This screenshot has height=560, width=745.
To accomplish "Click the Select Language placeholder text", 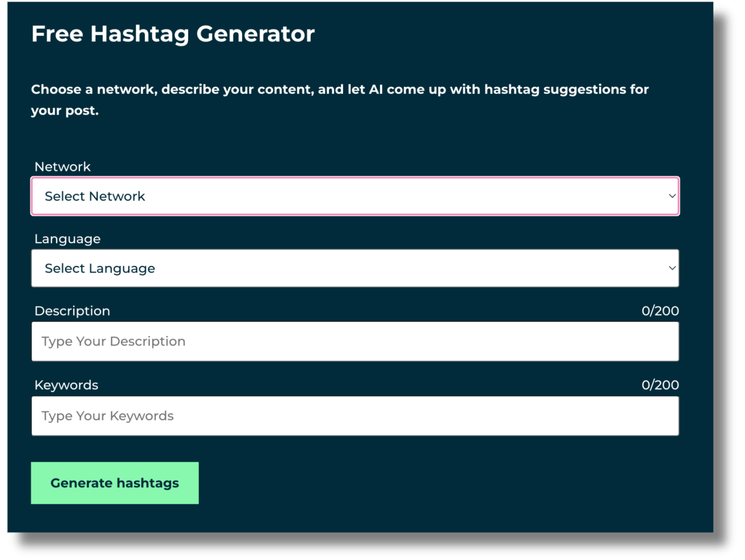I will click(100, 268).
